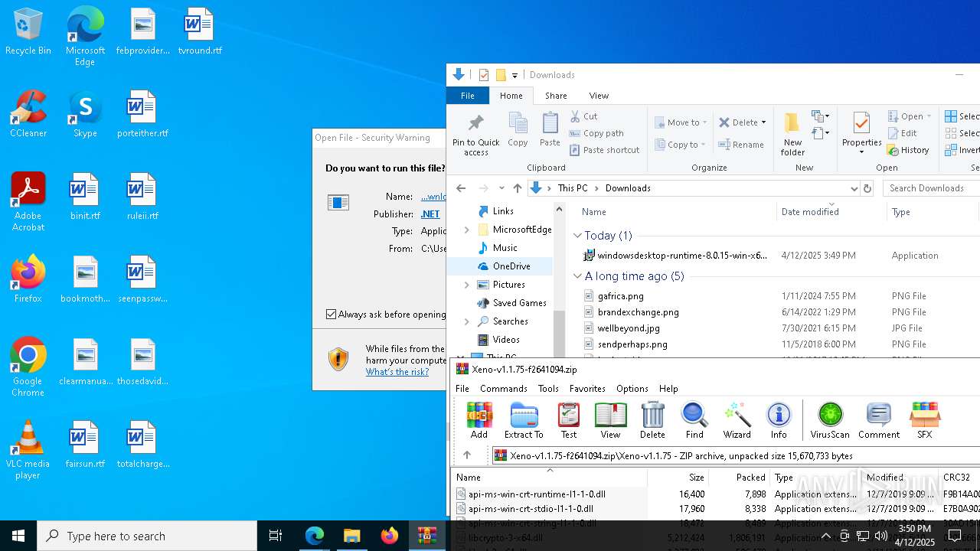Click the taskbar search box

click(147, 536)
